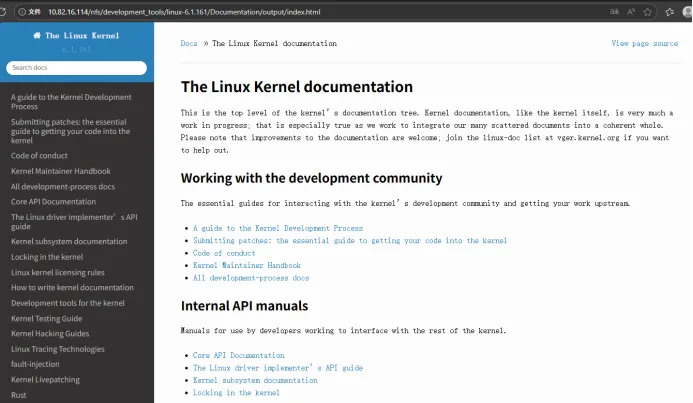Open sidebar item A guide to the Kernel Development Process

click(71, 102)
